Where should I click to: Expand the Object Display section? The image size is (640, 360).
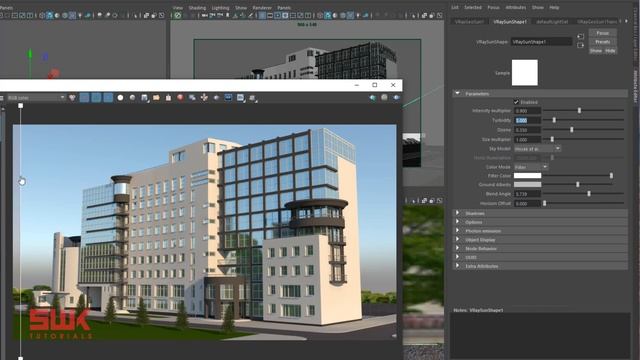pos(458,240)
